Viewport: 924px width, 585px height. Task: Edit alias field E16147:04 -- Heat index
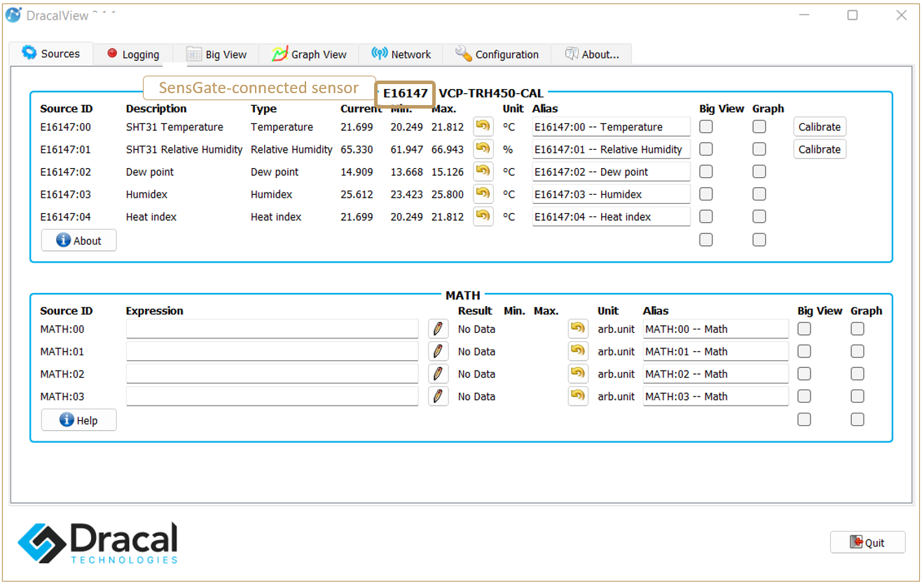(x=611, y=216)
